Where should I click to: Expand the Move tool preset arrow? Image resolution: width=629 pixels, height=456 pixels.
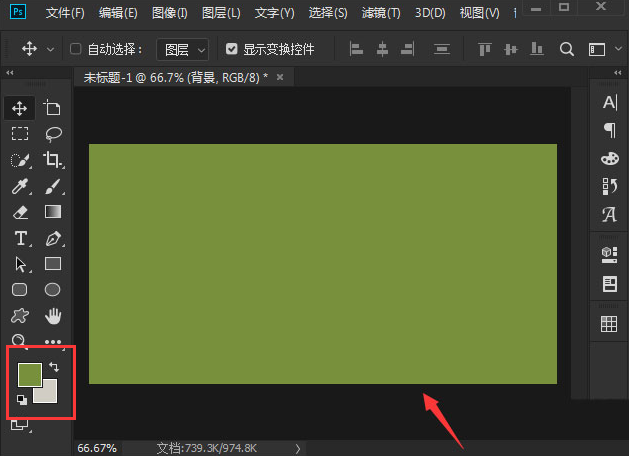point(50,49)
